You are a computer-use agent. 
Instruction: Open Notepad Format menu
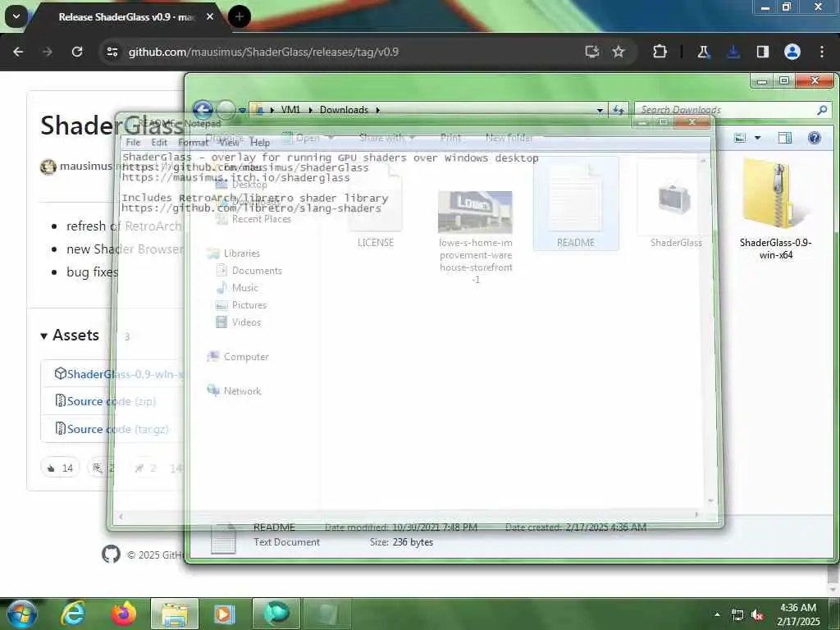click(x=193, y=142)
